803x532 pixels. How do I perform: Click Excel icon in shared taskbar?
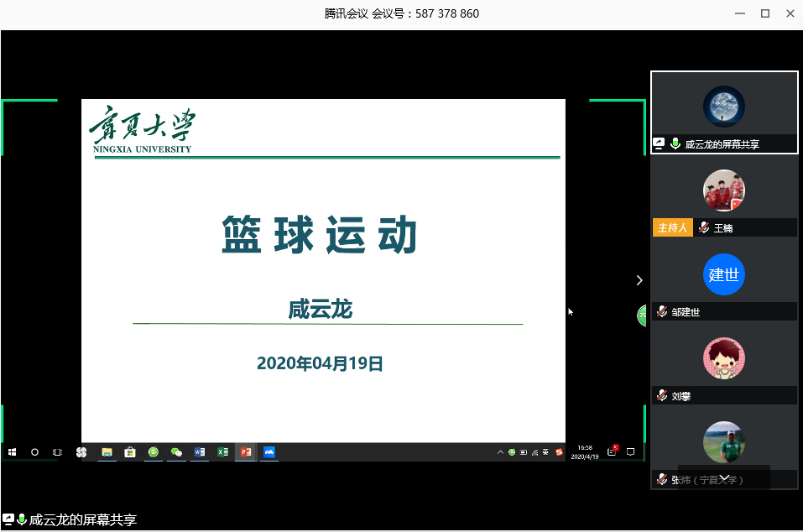pyautogui.click(x=223, y=452)
